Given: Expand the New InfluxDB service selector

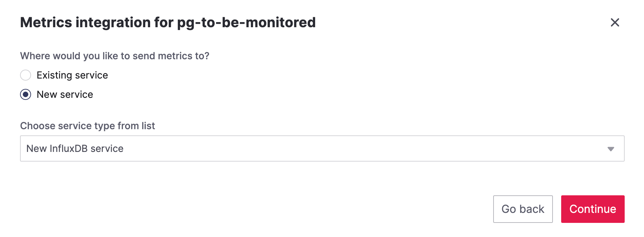Looking at the screenshot, I should (322, 148).
